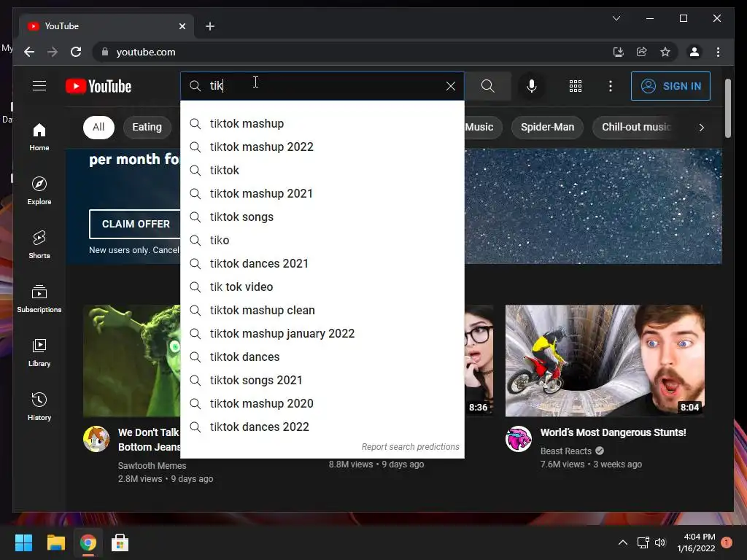747x560 pixels.
Task: Open Chrome three-dot menu
Action: (x=718, y=52)
